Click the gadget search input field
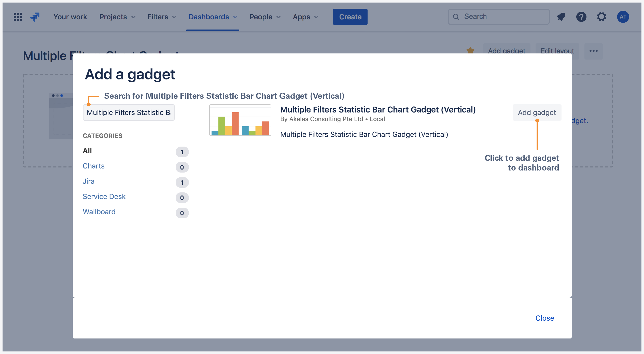The height and width of the screenshot is (354, 644). point(128,112)
